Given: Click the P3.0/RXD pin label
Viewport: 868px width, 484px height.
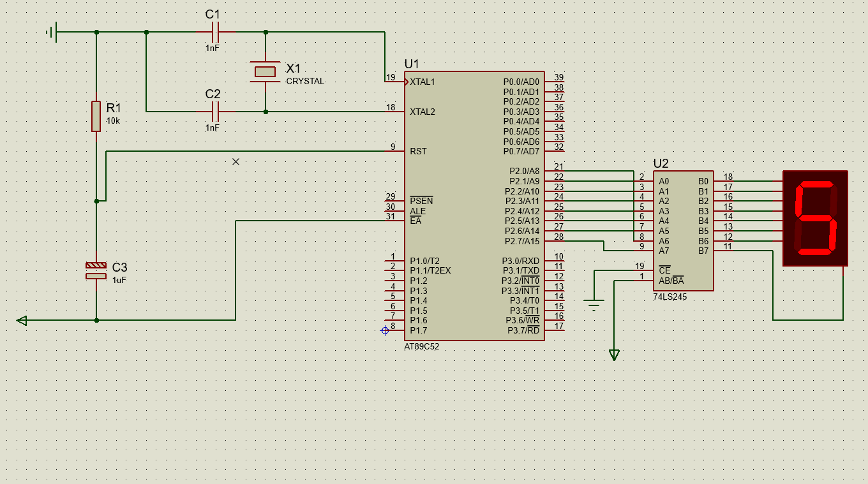Looking at the screenshot, I should tap(521, 261).
